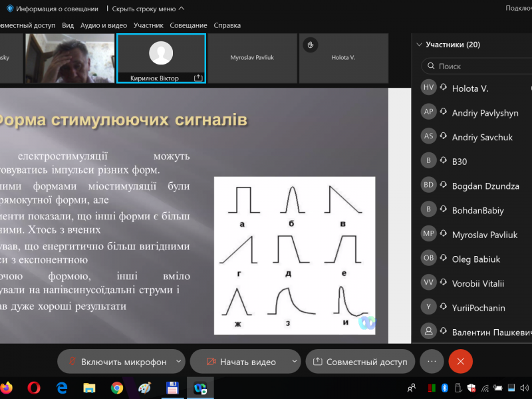Click the Совместный доступ share button
The height and width of the screenshot is (399, 532).
click(x=360, y=362)
